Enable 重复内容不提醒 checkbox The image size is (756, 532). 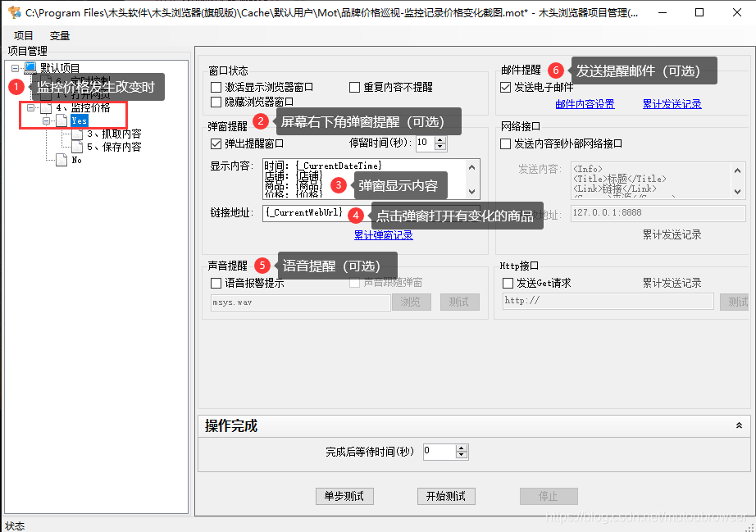tap(354, 87)
